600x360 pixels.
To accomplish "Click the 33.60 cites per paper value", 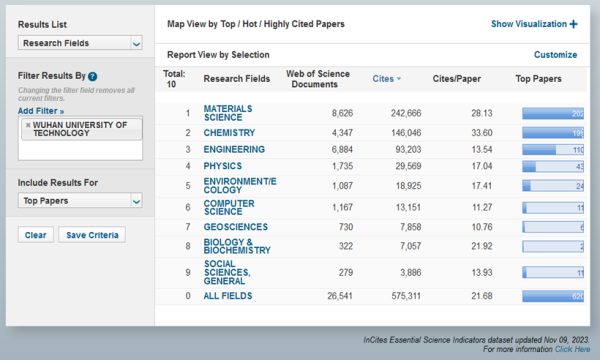I will [x=482, y=133].
